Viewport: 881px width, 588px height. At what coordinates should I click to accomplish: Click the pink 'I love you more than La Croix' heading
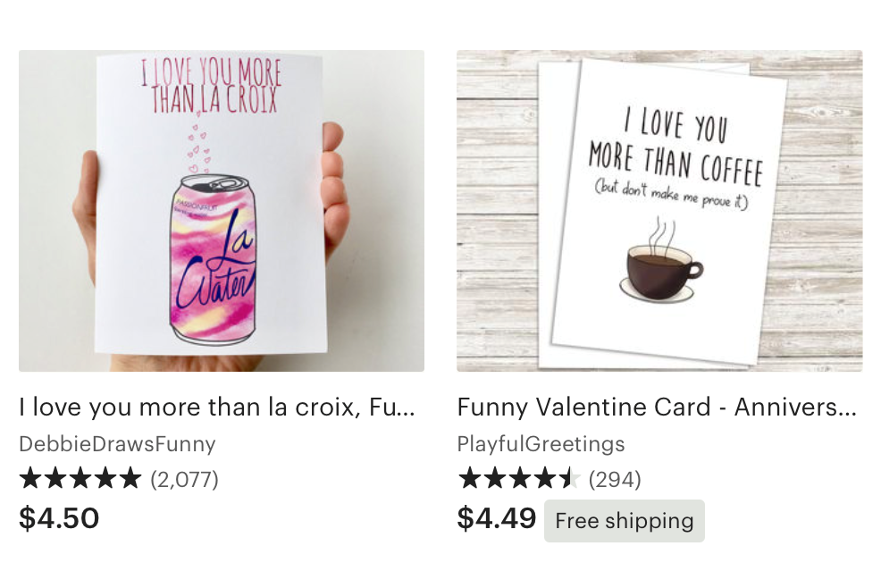pos(212,86)
